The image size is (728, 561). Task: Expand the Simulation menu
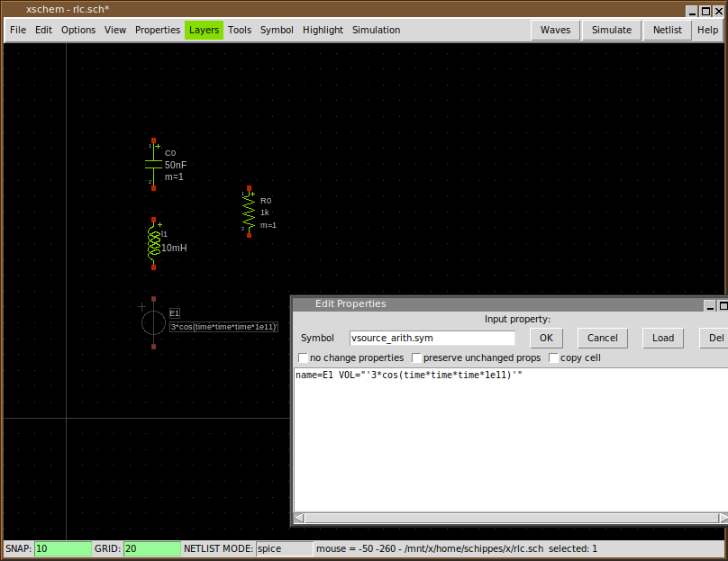click(x=376, y=30)
